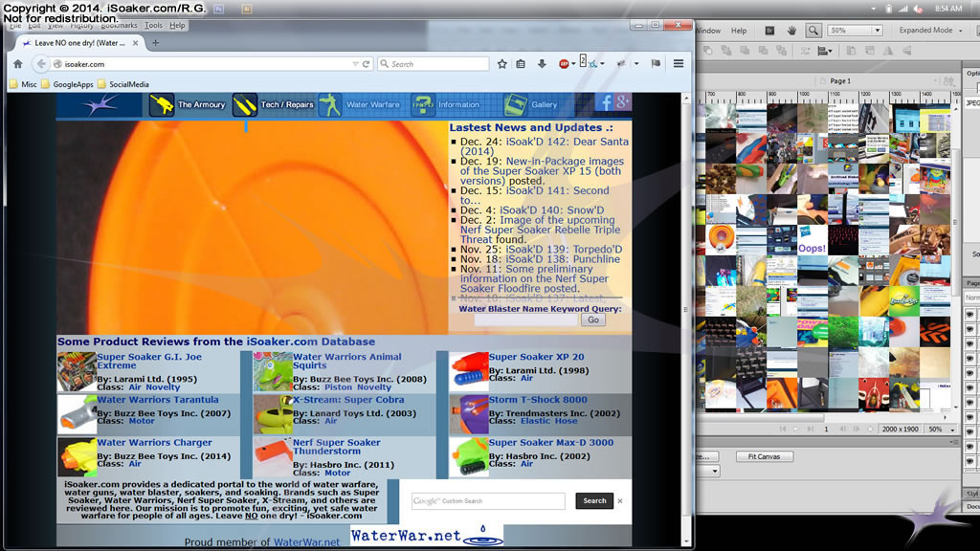Click the Go button for keyword query
The height and width of the screenshot is (551, 980).
pyautogui.click(x=593, y=320)
